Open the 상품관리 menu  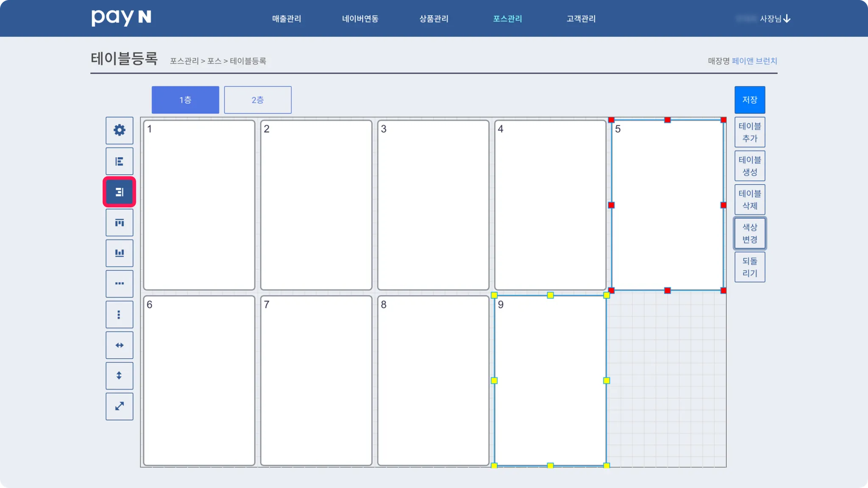434,19
